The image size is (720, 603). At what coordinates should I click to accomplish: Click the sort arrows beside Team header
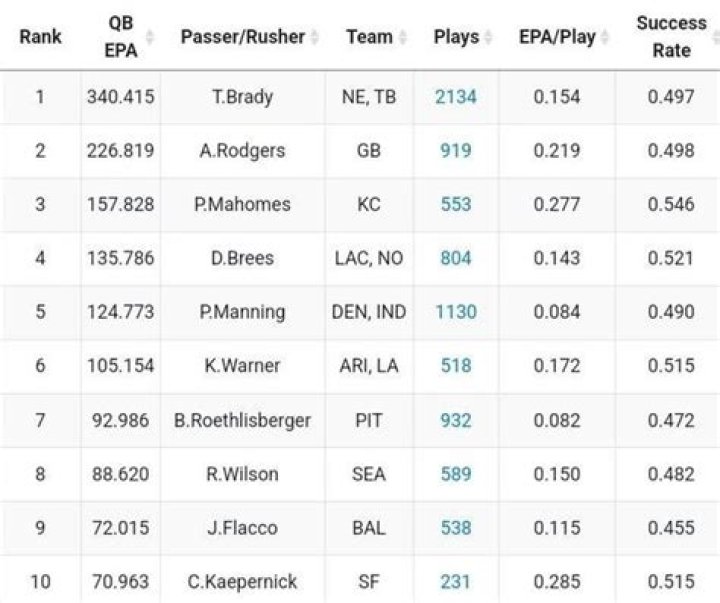(x=402, y=37)
